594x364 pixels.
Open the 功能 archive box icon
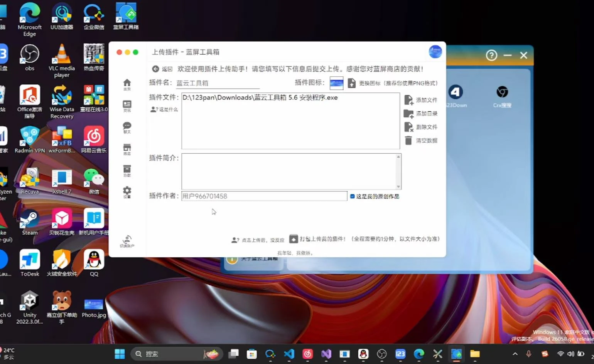pos(127,170)
